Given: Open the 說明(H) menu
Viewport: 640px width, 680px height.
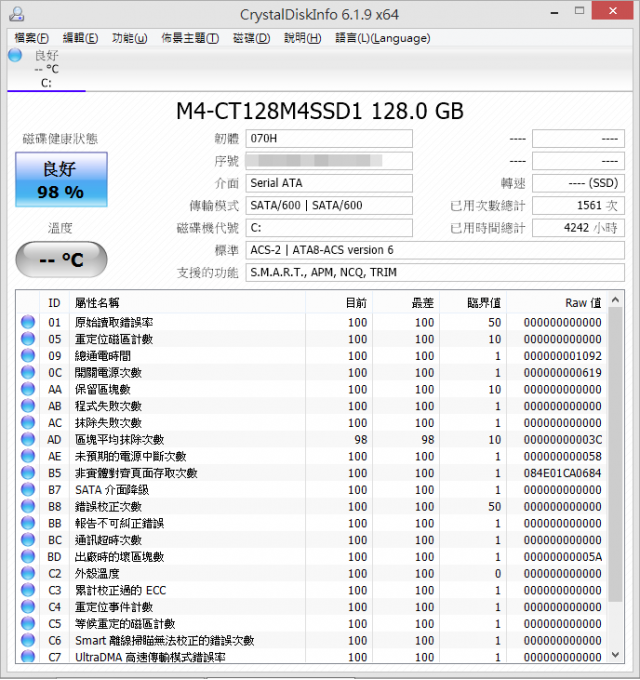Looking at the screenshot, I should 303,38.
